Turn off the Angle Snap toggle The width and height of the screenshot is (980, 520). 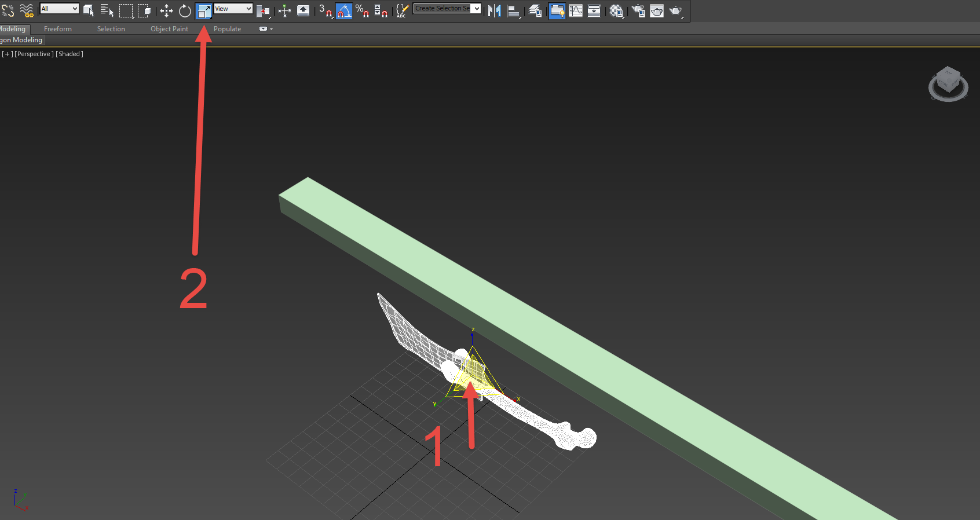click(344, 10)
